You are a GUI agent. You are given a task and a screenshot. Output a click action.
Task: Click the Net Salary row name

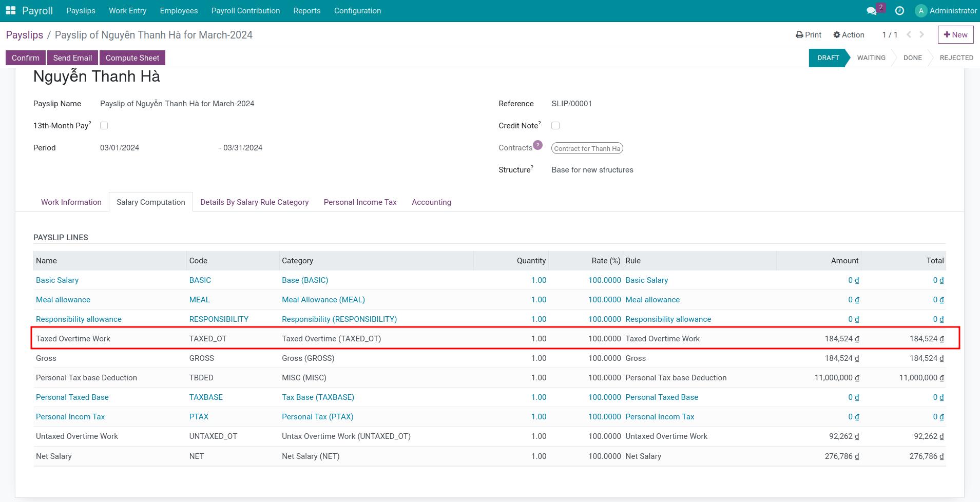pyautogui.click(x=54, y=456)
